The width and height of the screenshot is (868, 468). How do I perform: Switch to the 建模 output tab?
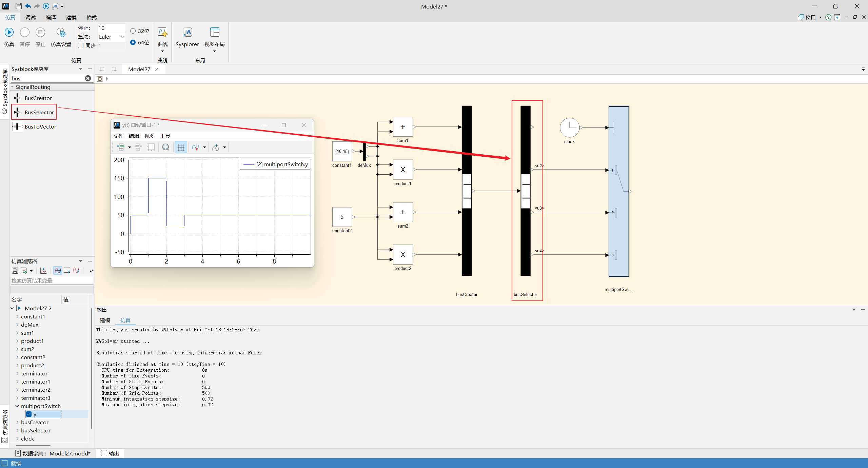105,320
